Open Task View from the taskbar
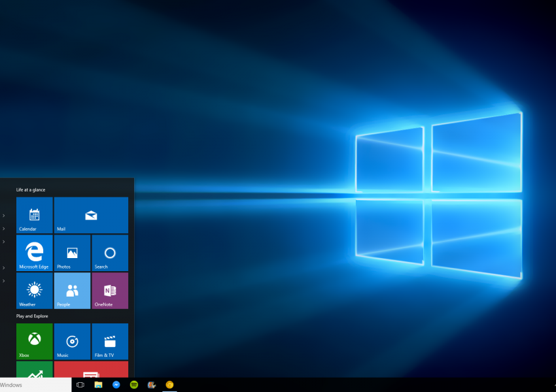 80,385
